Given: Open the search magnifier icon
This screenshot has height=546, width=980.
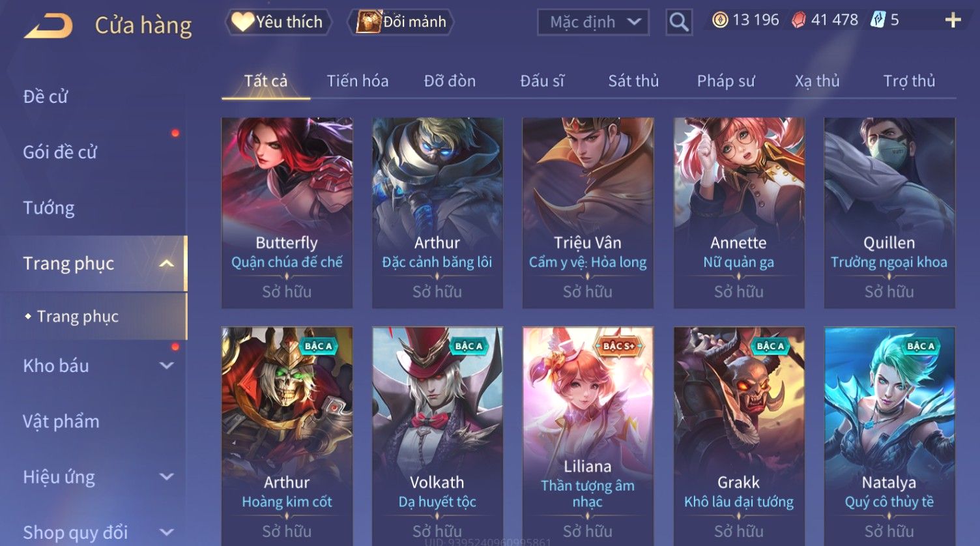Looking at the screenshot, I should (x=678, y=23).
